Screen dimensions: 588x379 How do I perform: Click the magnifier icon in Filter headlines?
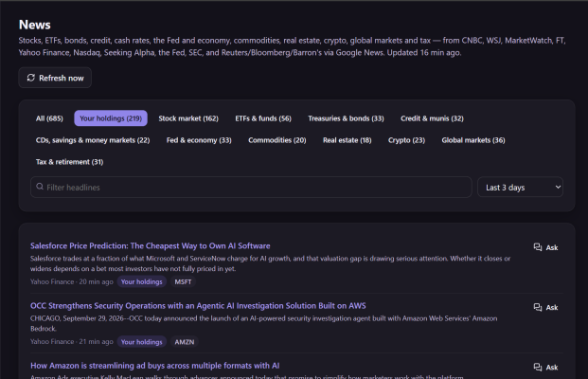40,187
